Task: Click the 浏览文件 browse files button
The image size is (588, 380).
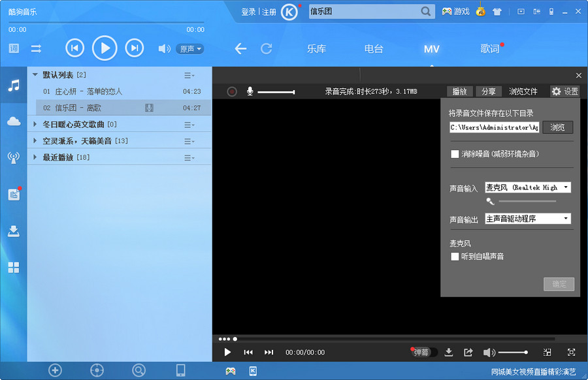Action: pyautogui.click(x=523, y=91)
